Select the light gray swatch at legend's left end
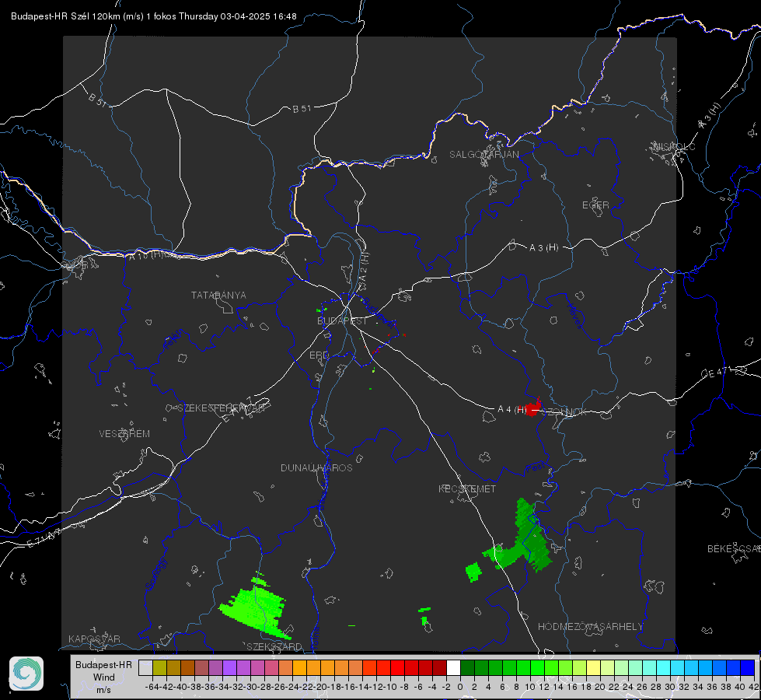The width and height of the screenshot is (761, 700). pyautogui.click(x=145, y=667)
